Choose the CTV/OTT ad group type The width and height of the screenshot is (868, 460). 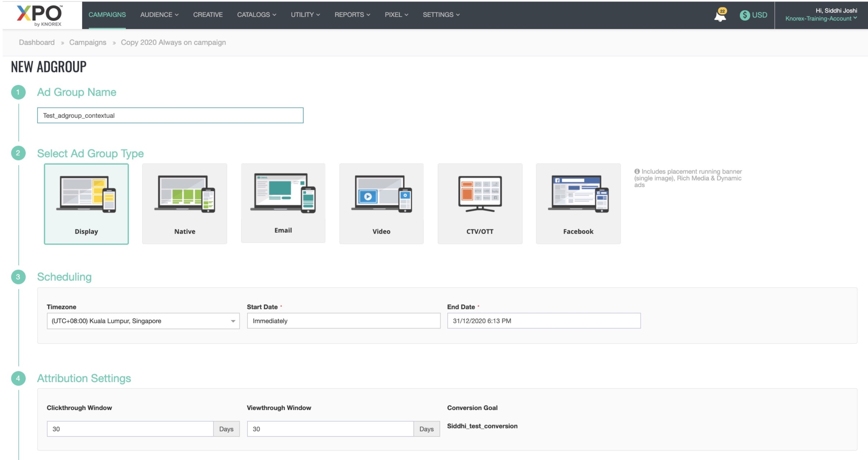(x=480, y=204)
